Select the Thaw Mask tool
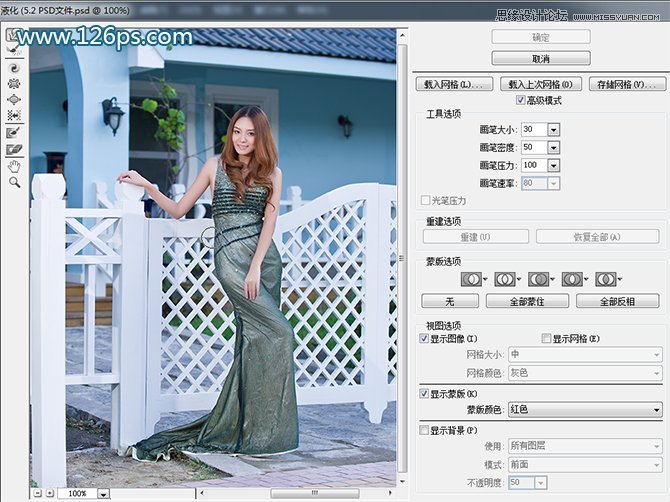 [14, 150]
